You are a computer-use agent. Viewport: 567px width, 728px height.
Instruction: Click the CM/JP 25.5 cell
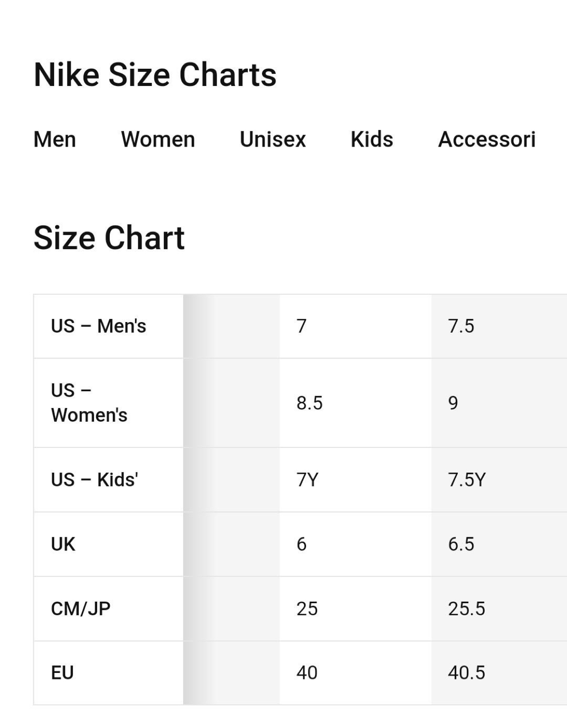(466, 609)
